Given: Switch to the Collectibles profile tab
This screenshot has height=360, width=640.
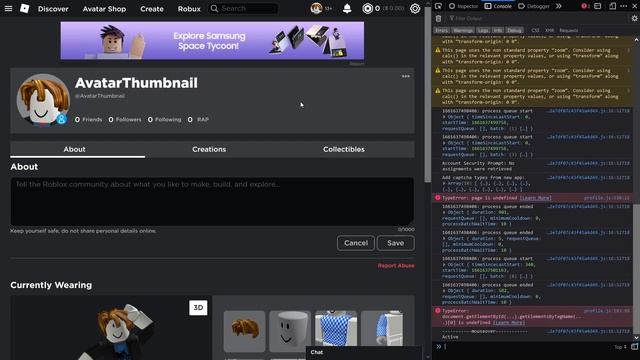Looking at the screenshot, I should tap(344, 149).
